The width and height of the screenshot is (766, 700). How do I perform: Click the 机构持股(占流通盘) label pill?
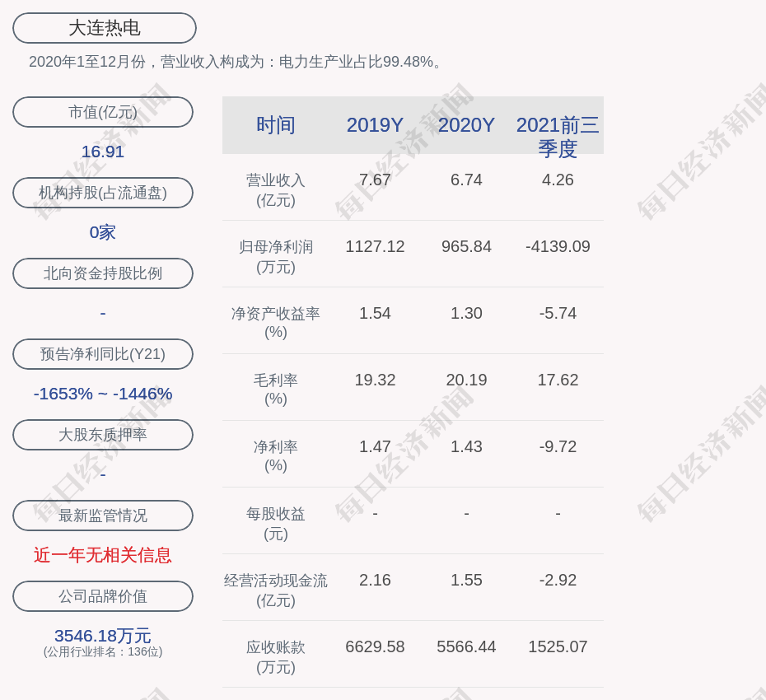tap(103, 193)
